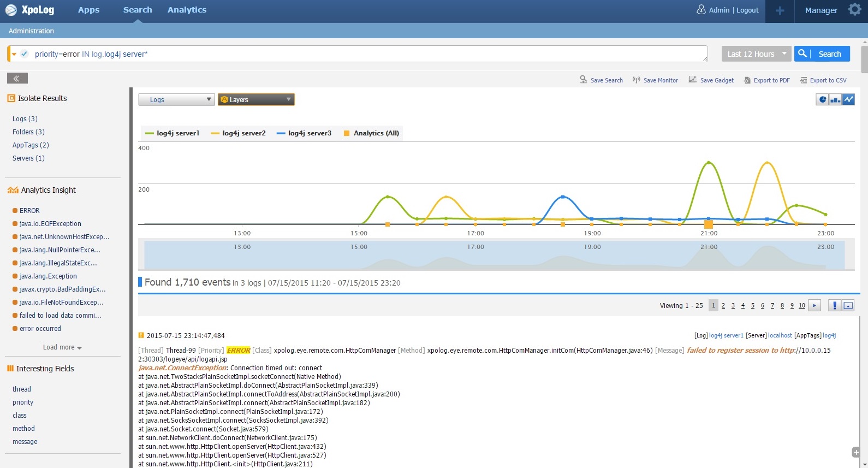Open the Analytics menu
This screenshot has width=868, height=468.
187,10
